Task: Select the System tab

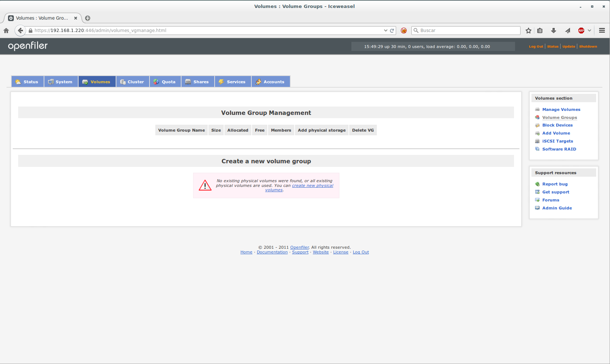Action: (61, 82)
